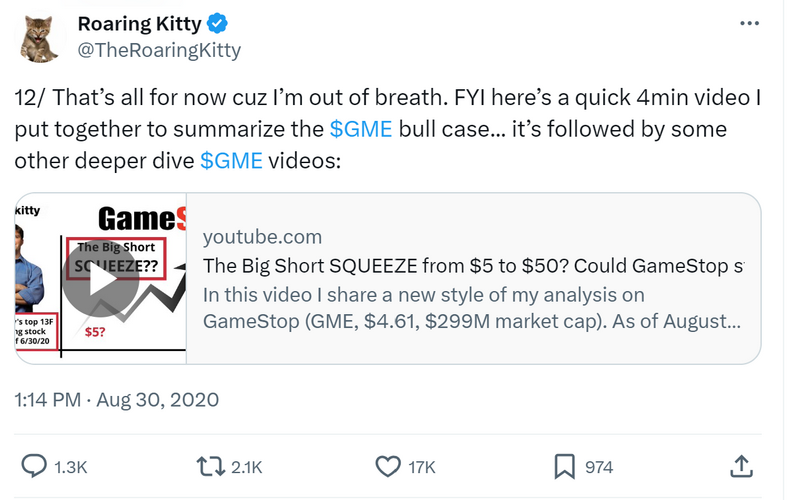Open the $GME cashtag before "bull case"

(x=360, y=130)
